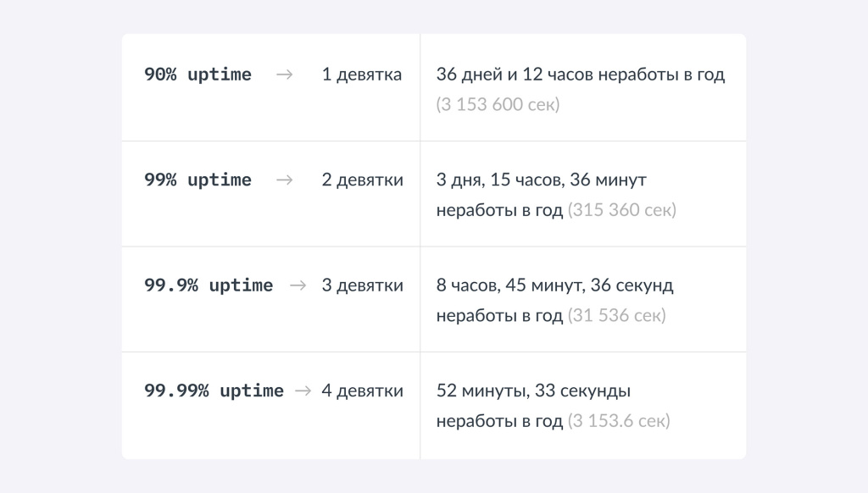The height and width of the screenshot is (493, 868).
Task: Click "3 дня, 15 часов, 36 минут" text
Action: pyautogui.click(x=541, y=180)
